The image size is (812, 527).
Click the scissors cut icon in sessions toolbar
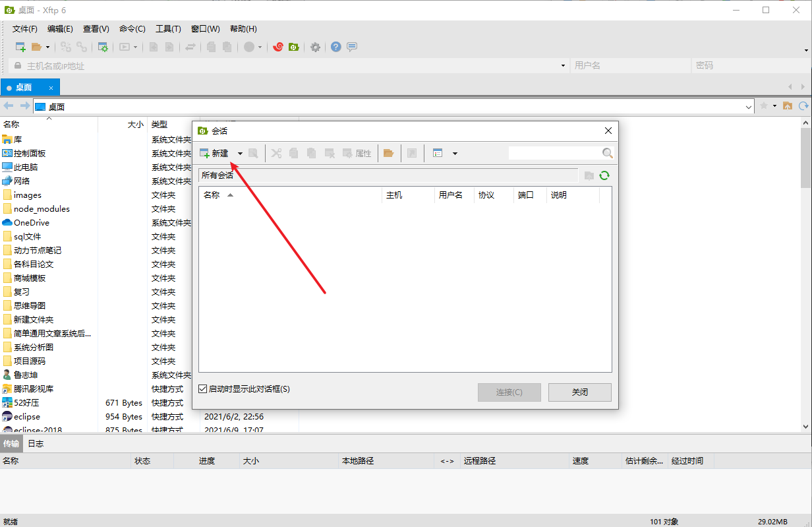pyautogui.click(x=276, y=153)
